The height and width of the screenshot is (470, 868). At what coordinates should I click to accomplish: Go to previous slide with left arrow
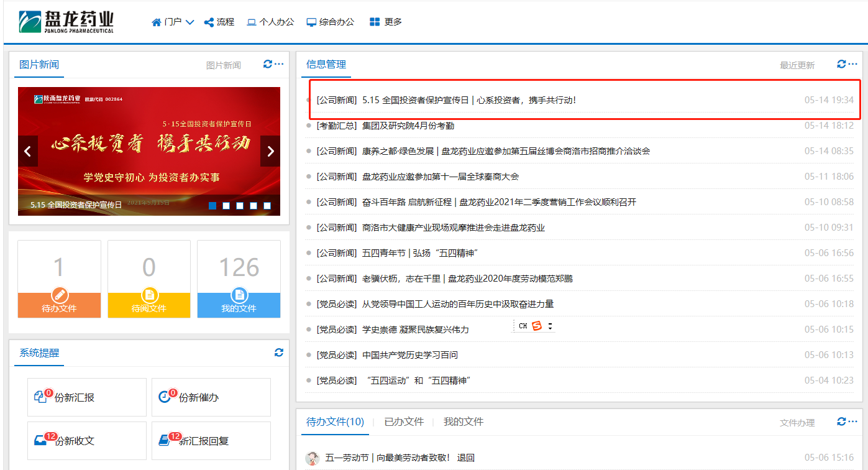[27, 151]
